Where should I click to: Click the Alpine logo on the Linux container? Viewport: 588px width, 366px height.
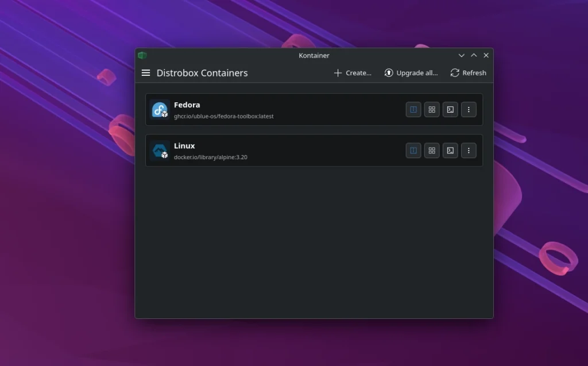(x=159, y=151)
